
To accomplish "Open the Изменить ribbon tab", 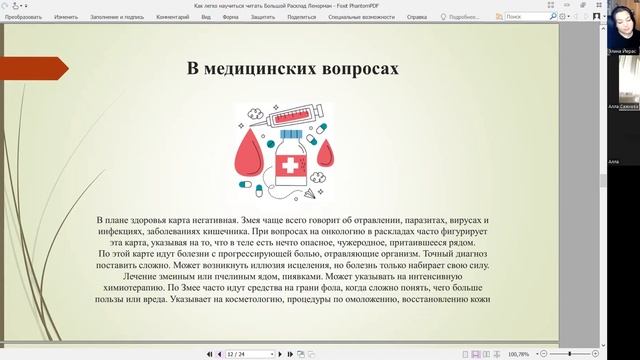I will tap(66, 17).
